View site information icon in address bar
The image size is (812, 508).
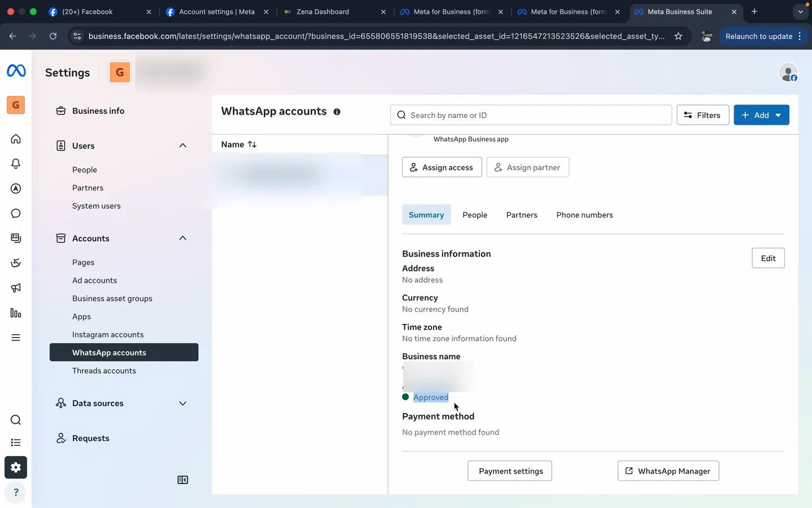77,36
